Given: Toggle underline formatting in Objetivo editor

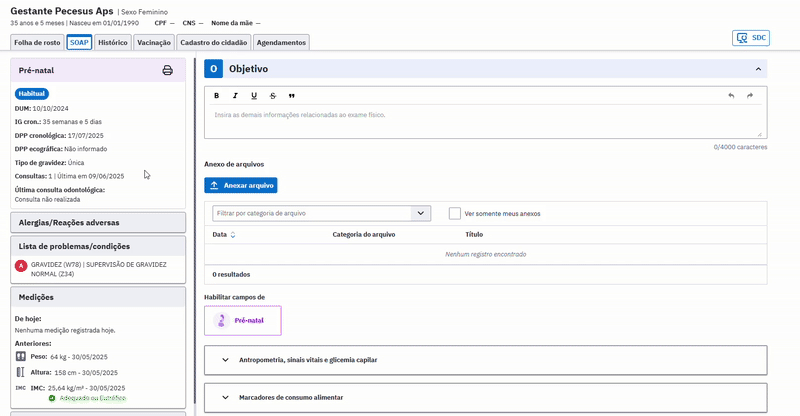Looking at the screenshot, I should 254,96.
